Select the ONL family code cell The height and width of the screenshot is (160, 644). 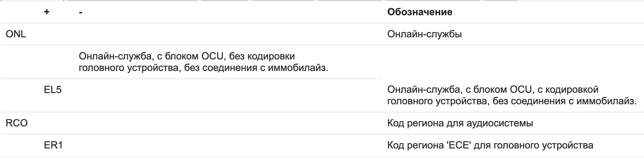[x=16, y=34]
